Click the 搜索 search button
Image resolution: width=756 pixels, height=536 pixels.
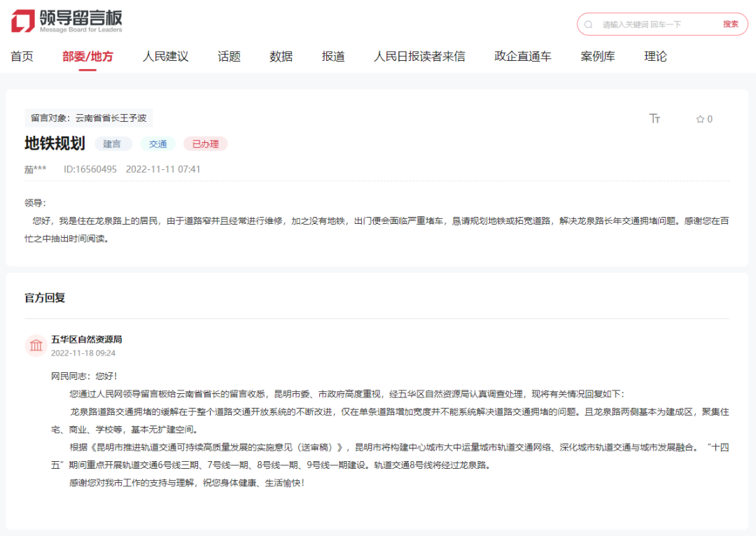click(730, 24)
